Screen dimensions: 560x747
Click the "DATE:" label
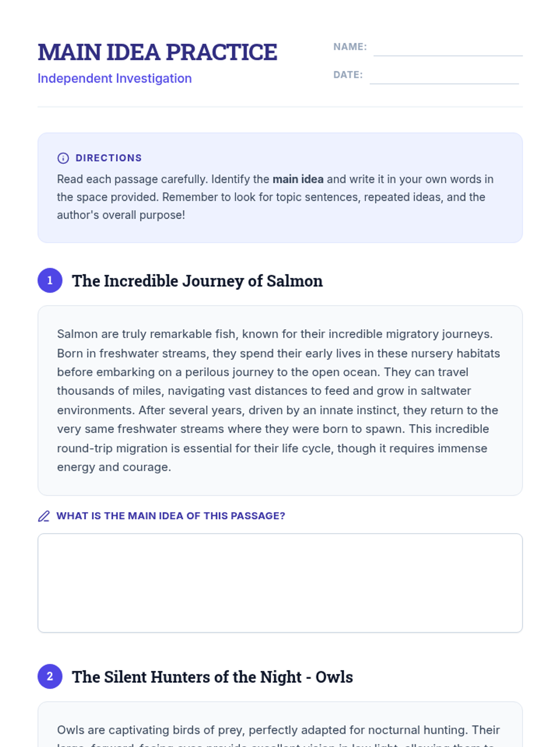click(x=348, y=75)
